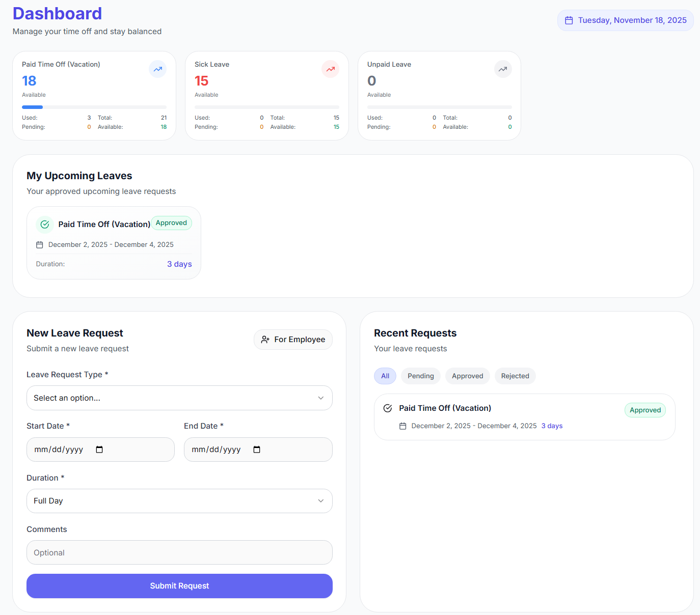Open the Leave Request Type dropdown
700x615 pixels.
179,398
